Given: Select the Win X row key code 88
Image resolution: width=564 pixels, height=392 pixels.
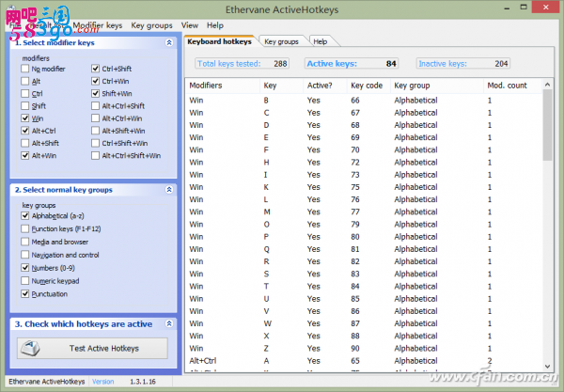Looking at the screenshot, I should (364, 336).
